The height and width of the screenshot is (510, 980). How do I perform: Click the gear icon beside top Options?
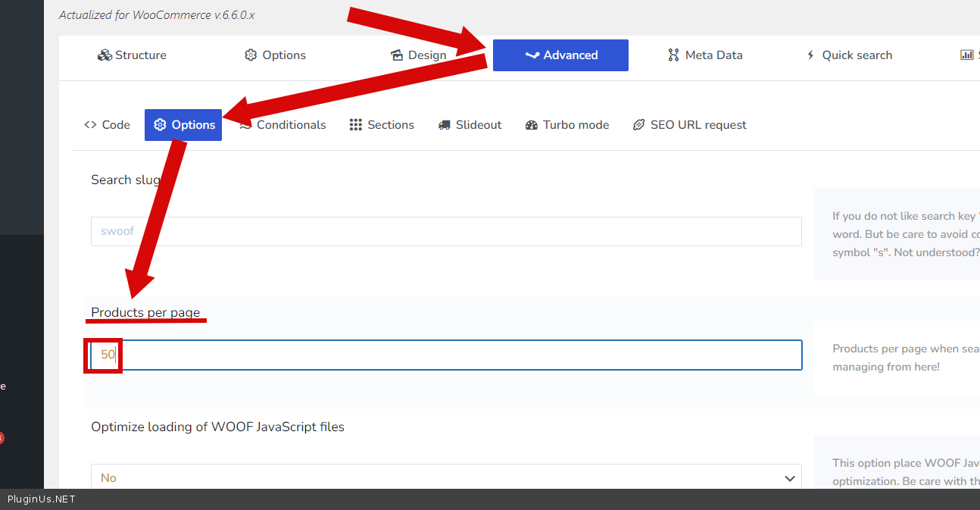pos(251,55)
